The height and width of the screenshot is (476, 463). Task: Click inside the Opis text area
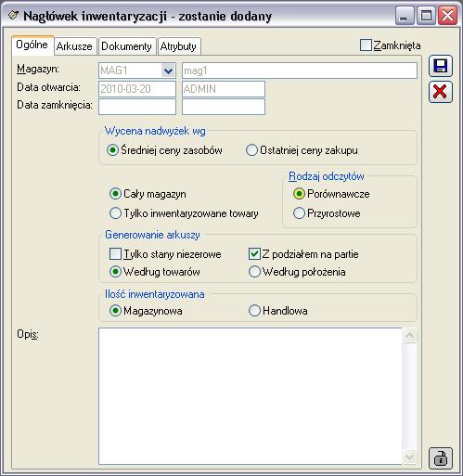[x=251, y=396]
